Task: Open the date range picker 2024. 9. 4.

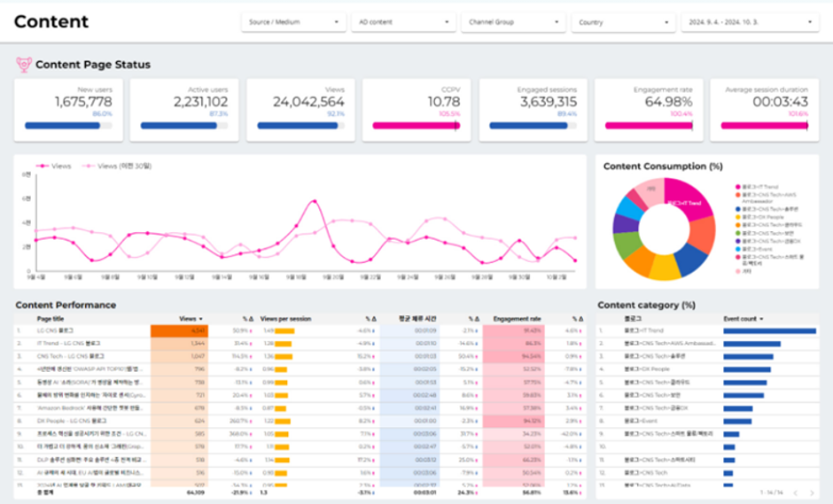Action: click(x=750, y=22)
